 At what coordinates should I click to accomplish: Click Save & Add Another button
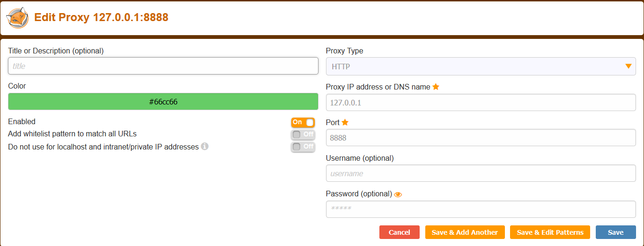465,232
